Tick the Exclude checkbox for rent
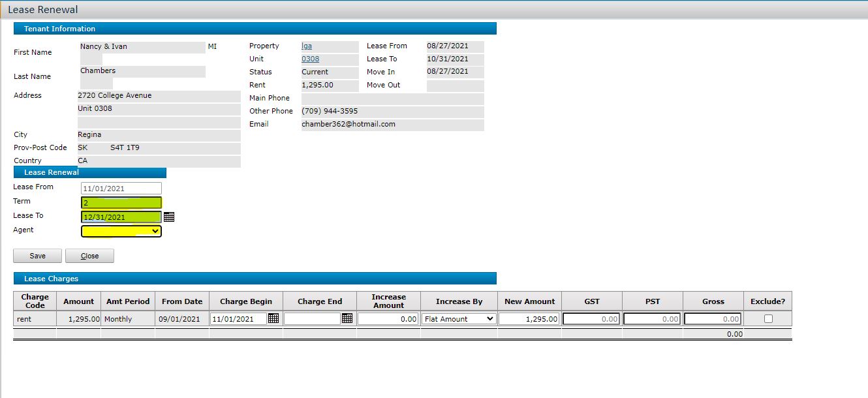 768,318
